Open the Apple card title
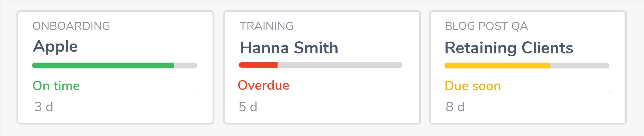This screenshot has width=644, height=136. point(55,47)
